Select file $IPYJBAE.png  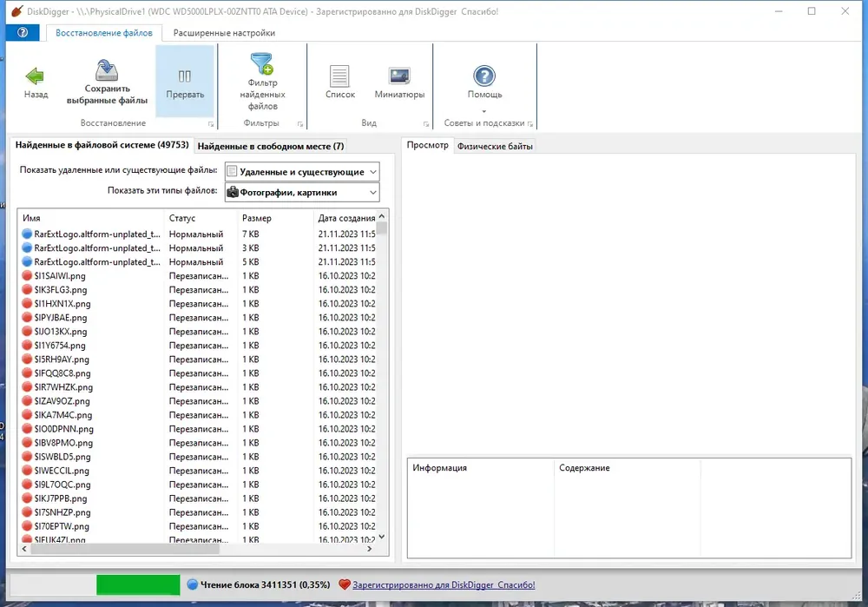[x=61, y=317]
